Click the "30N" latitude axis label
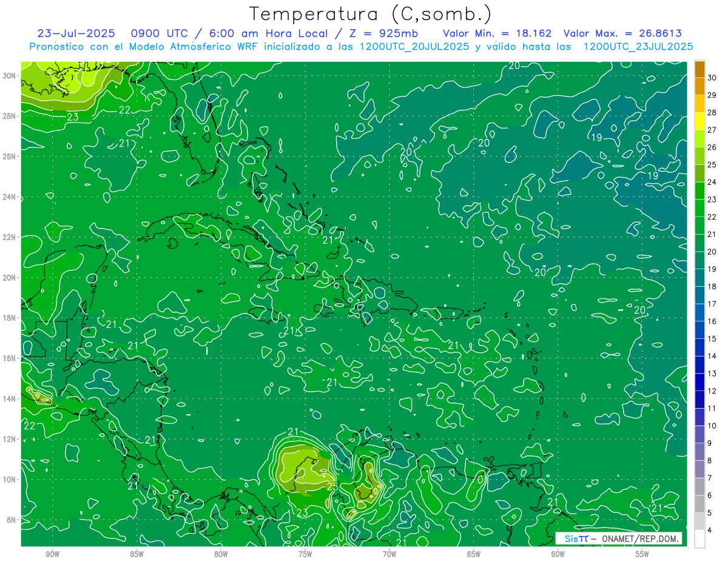The height and width of the screenshot is (562, 728). coord(10,76)
